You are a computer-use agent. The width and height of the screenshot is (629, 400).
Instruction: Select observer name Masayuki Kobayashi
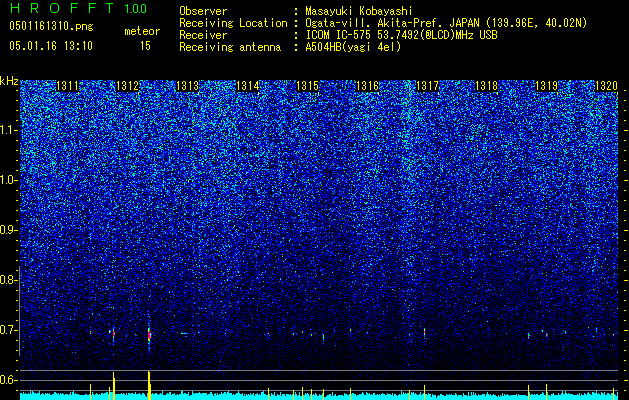(x=359, y=11)
